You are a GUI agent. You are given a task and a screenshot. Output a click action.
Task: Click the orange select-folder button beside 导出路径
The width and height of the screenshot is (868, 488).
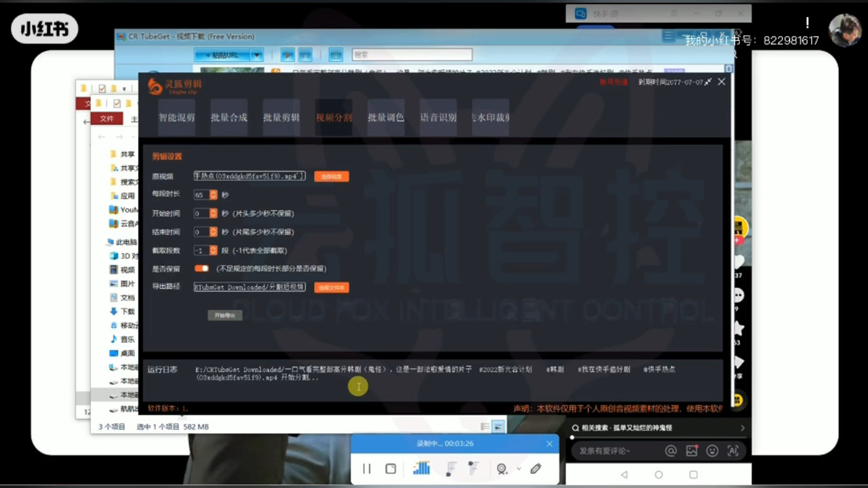pyautogui.click(x=332, y=287)
